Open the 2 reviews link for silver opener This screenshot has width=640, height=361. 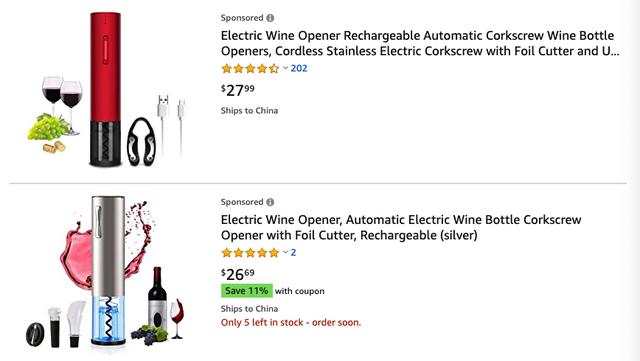coord(293,252)
